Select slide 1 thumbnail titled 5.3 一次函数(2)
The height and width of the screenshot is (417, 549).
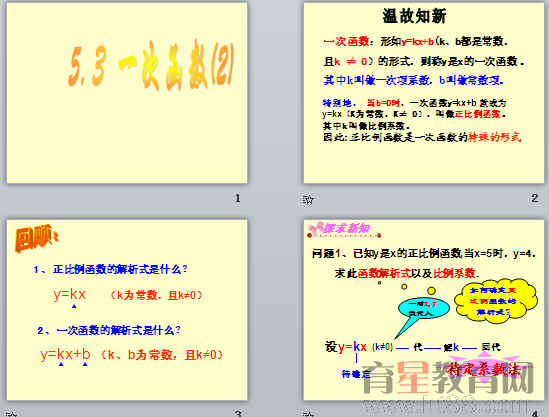(x=127, y=93)
